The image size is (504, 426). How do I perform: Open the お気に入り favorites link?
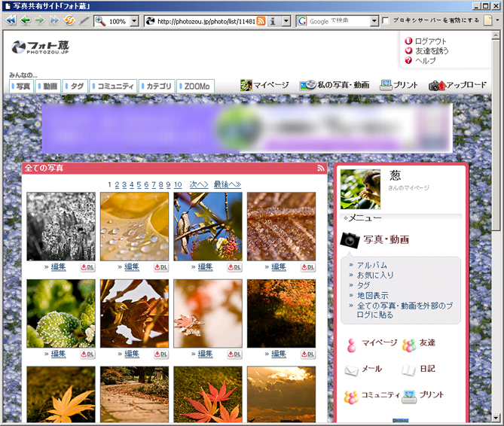(375, 275)
